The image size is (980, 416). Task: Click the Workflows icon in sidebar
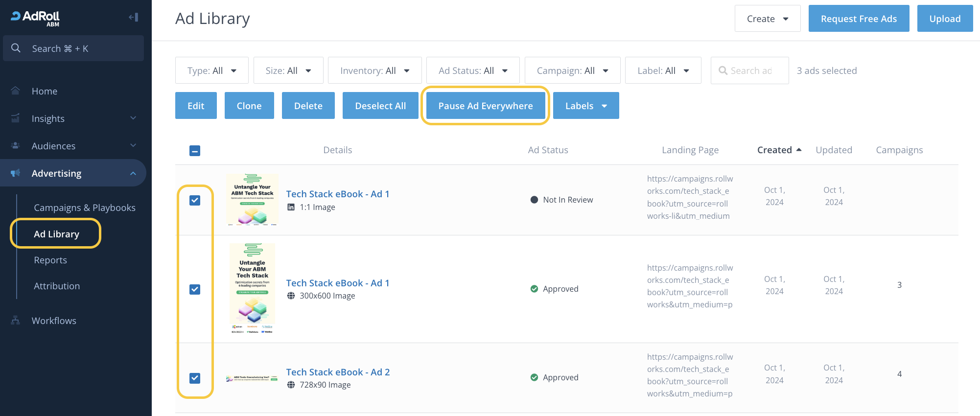(x=16, y=321)
